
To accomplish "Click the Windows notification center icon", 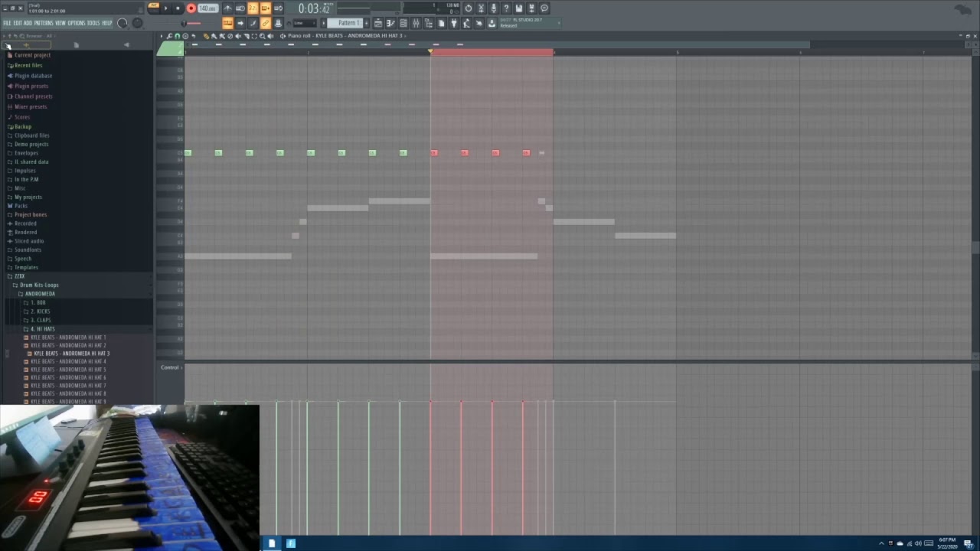I will pos(969,543).
